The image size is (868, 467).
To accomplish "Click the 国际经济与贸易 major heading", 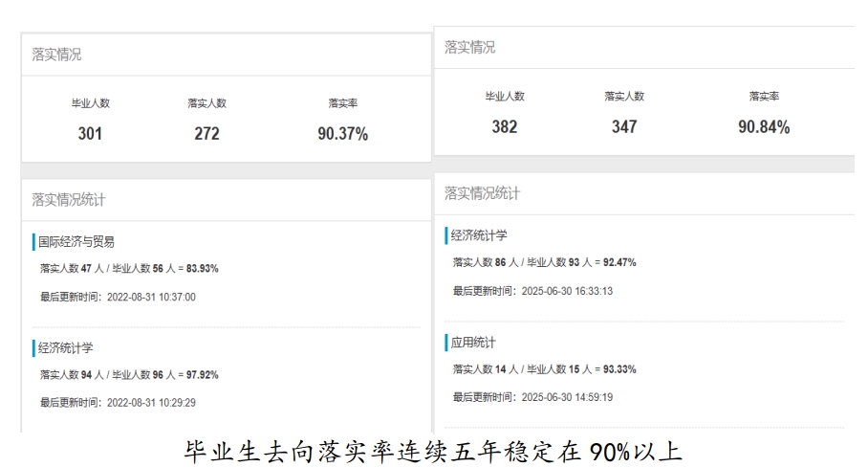I will click(x=76, y=242).
